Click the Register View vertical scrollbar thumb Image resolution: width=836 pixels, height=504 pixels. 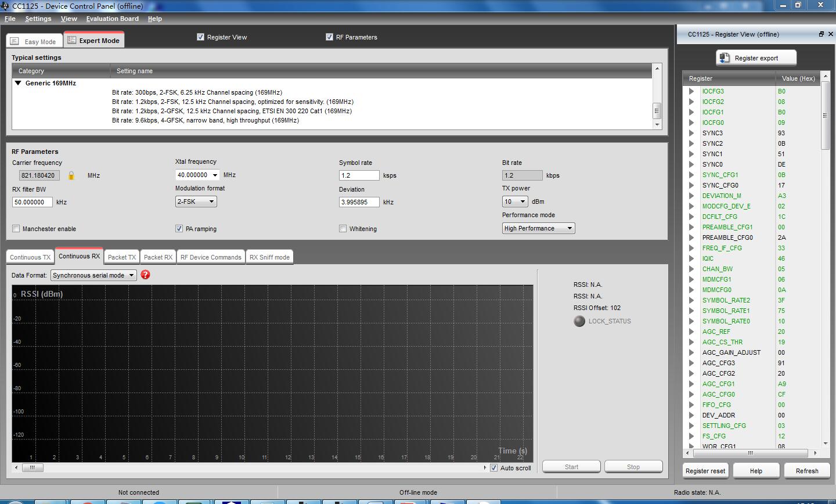point(825,115)
